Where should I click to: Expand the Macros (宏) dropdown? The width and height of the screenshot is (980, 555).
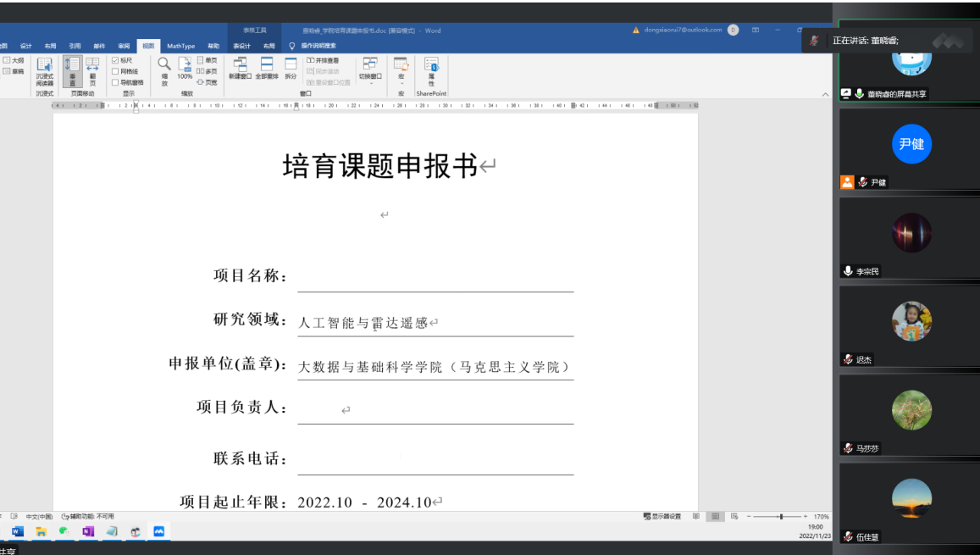point(401,82)
